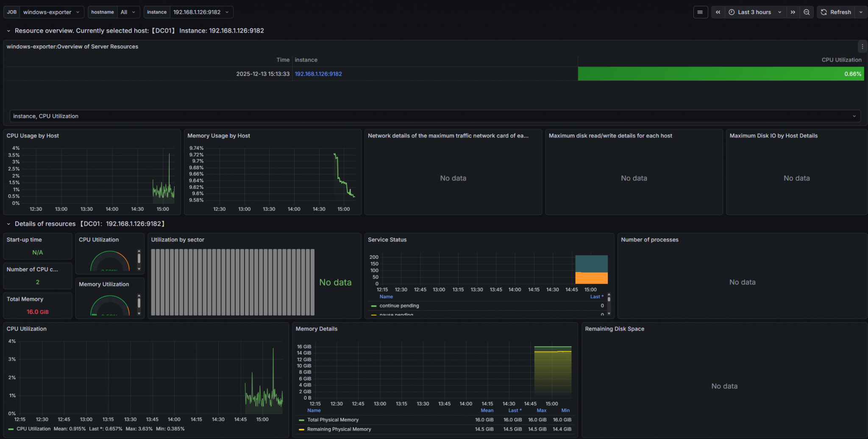The image size is (868, 439).
Task: Open the Overview of Server Resources panel menu
Action: 862,47
